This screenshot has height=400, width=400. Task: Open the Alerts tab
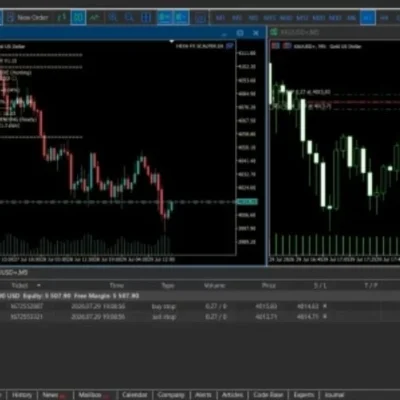click(203, 395)
